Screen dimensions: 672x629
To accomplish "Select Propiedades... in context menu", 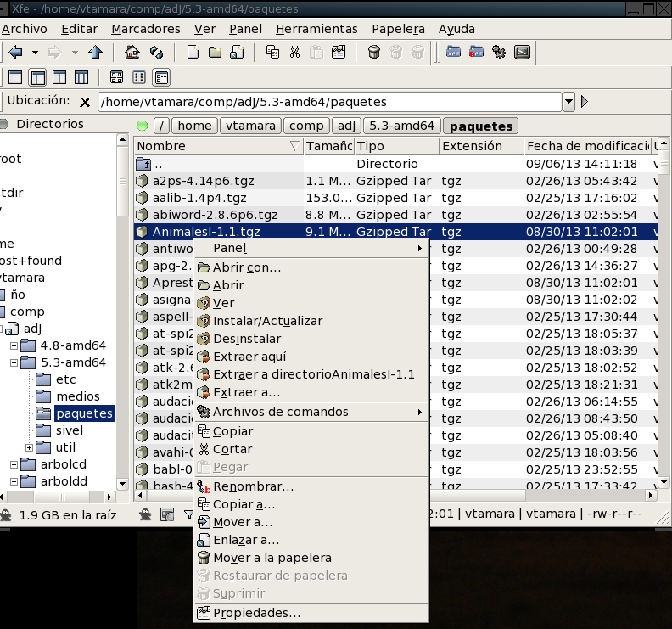I will point(311,613).
